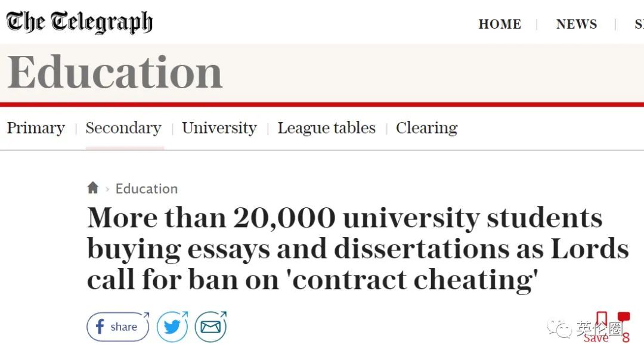Click The Telegraph logo
The width and height of the screenshot is (644, 357).
[x=79, y=22]
